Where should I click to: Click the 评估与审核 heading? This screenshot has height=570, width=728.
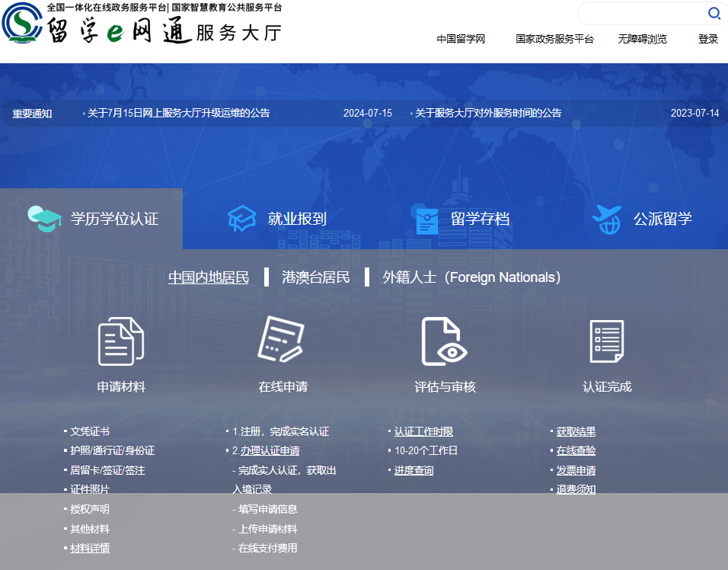445,386
